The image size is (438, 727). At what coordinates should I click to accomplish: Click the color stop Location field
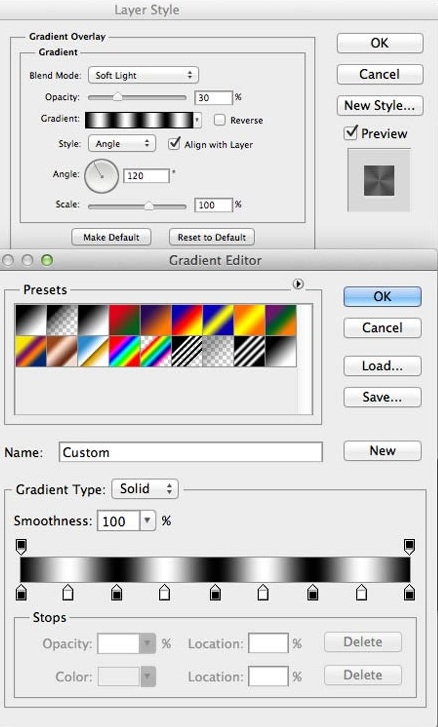click(268, 676)
